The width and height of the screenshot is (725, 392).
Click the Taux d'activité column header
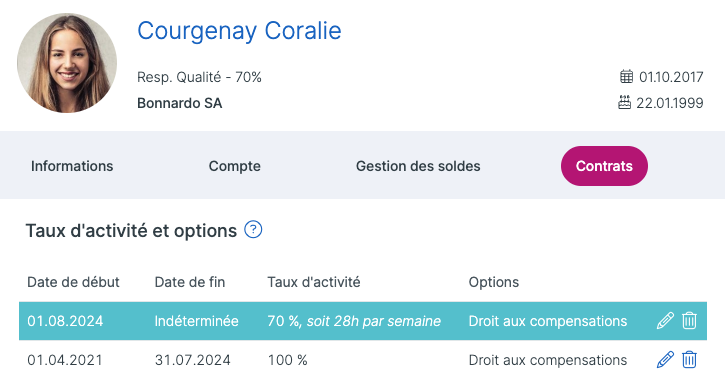[x=313, y=282]
